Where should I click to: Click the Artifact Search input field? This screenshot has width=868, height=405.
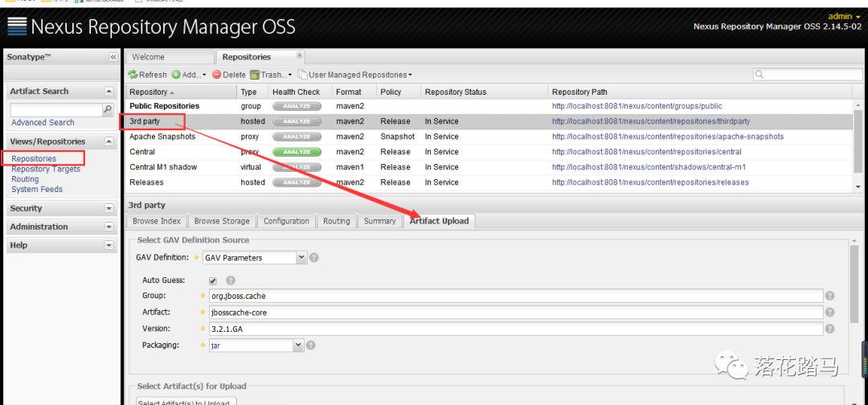(56, 109)
